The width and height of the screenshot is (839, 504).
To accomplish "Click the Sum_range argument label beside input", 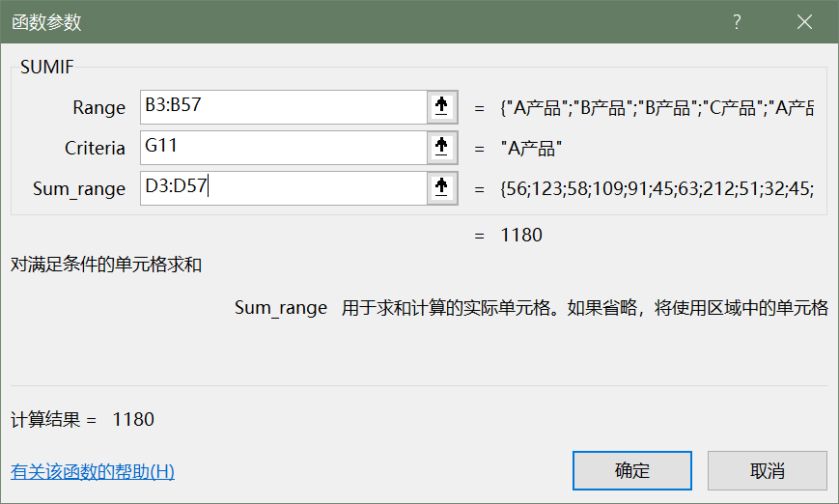I will pyautogui.click(x=79, y=189).
